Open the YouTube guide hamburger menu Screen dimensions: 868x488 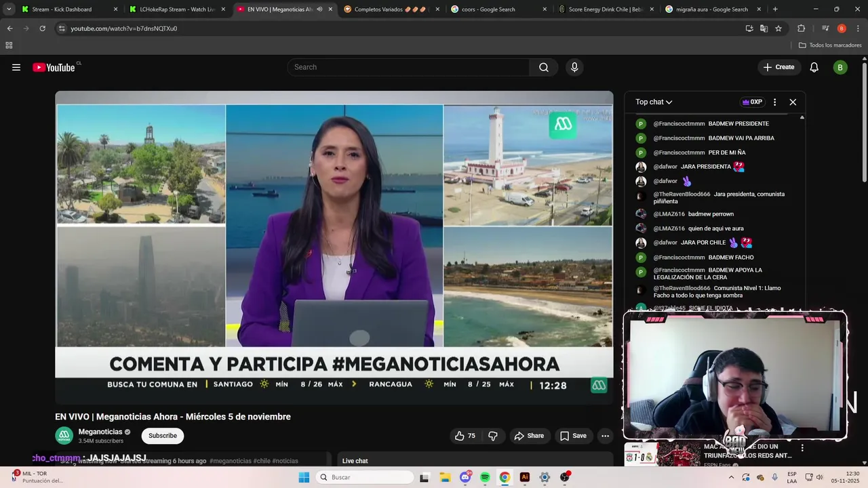[x=16, y=67]
